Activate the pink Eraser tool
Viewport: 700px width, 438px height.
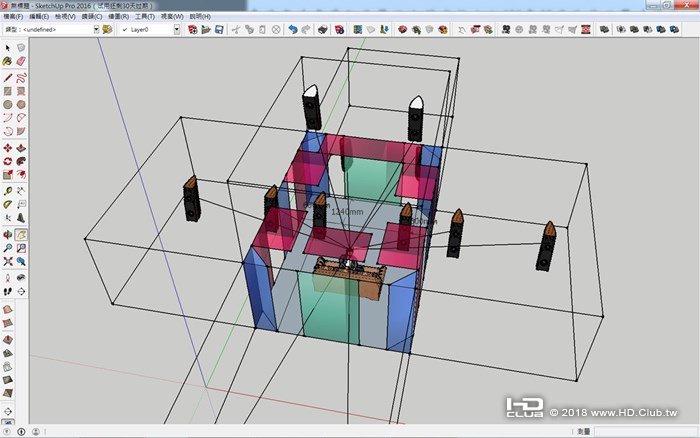click(21, 61)
